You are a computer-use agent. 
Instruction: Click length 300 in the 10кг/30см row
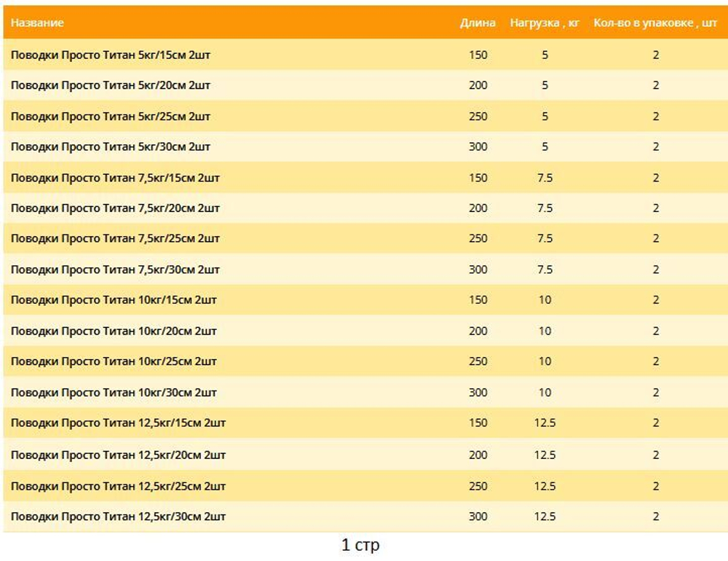click(x=478, y=392)
